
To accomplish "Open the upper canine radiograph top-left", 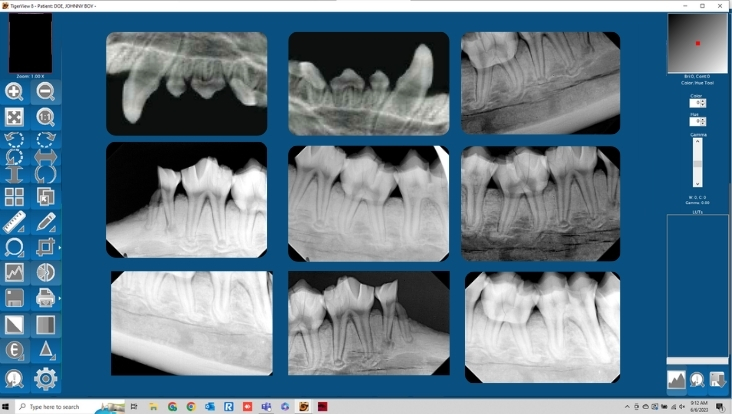I will pyautogui.click(x=187, y=84).
